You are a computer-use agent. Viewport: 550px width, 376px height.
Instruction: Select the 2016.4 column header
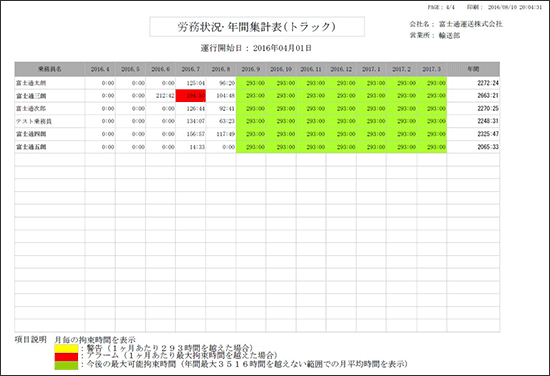[x=100, y=69]
